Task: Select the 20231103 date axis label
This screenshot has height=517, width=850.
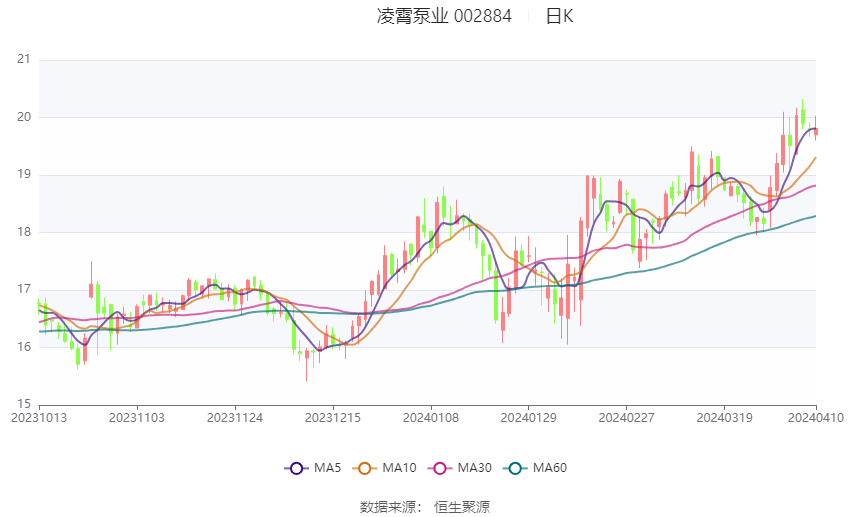Action: pyautogui.click(x=137, y=418)
